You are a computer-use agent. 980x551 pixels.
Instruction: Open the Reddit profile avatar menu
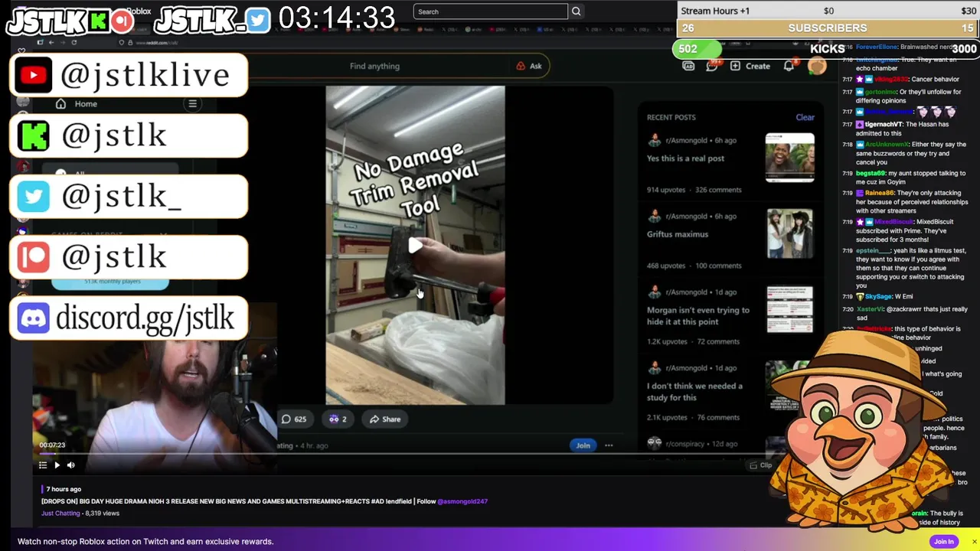(817, 66)
